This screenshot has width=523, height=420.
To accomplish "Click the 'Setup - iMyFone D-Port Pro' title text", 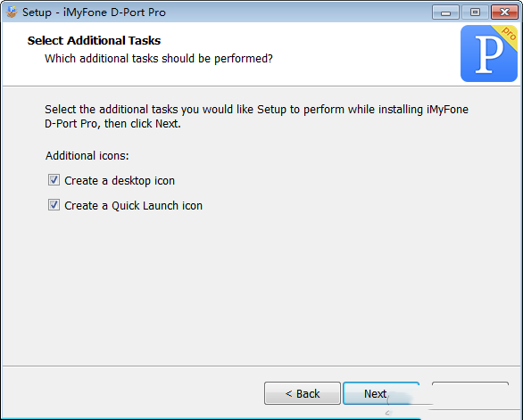I will [x=94, y=12].
